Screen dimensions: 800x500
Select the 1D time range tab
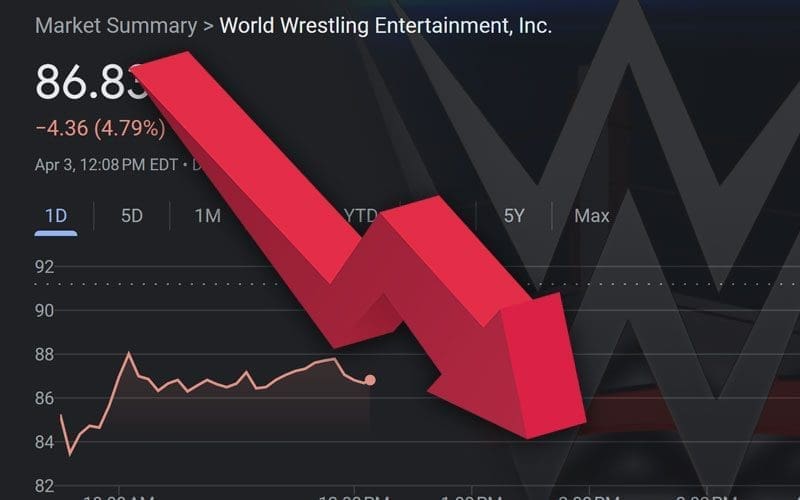(x=56, y=216)
